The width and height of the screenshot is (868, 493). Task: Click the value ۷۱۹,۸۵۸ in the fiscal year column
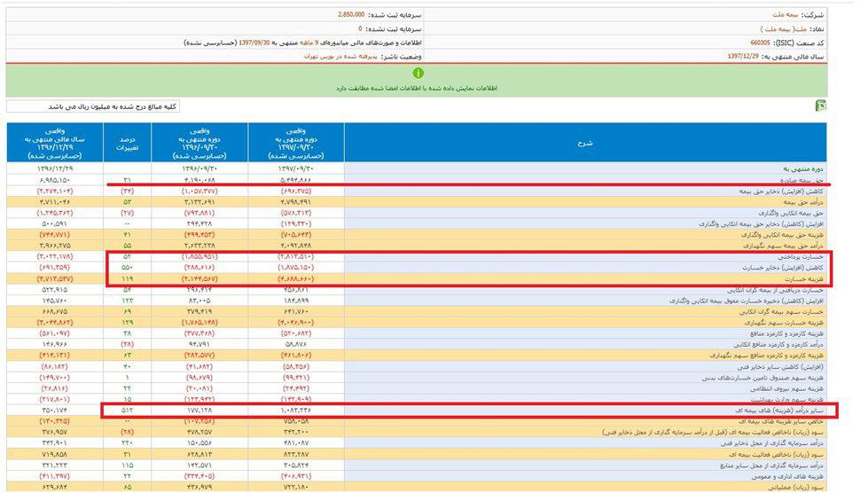pyautogui.click(x=55, y=454)
